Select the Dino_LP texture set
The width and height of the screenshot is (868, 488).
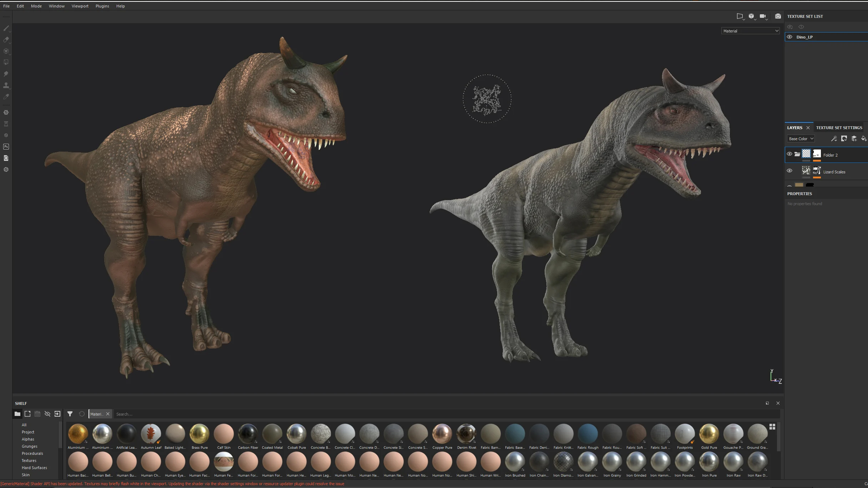pos(826,37)
